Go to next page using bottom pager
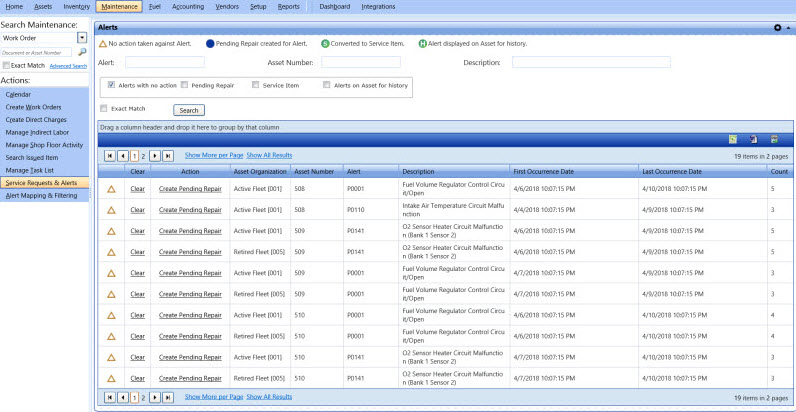 point(155,397)
